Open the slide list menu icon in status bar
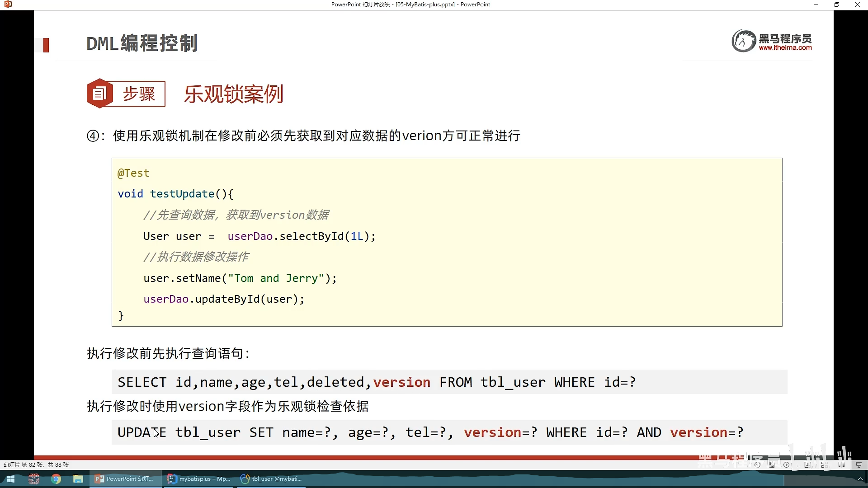Viewport: 868px width, 488px height. pyautogui.click(x=772, y=465)
